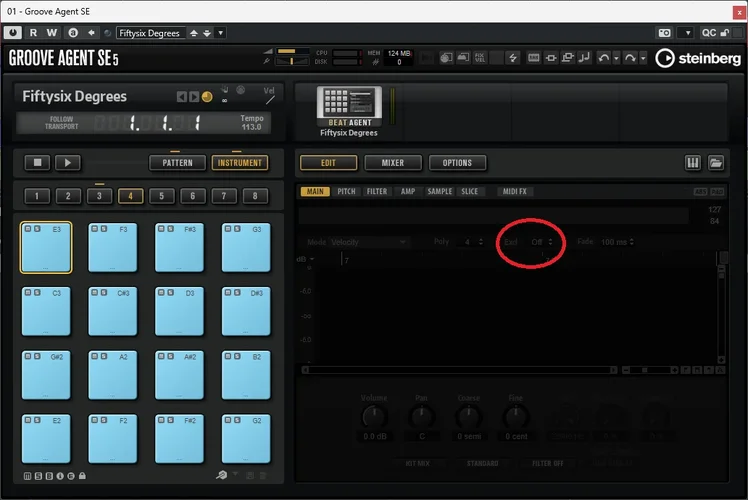The image size is (748, 500).
Task: Enable Read automation (R) button
Action: pos(33,32)
